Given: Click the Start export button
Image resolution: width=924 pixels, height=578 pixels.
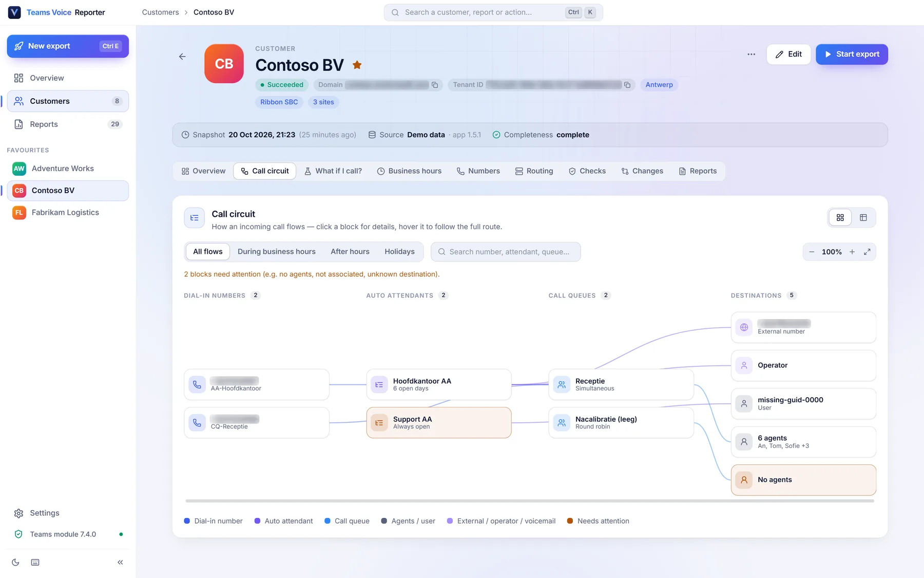Looking at the screenshot, I should click(852, 54).
